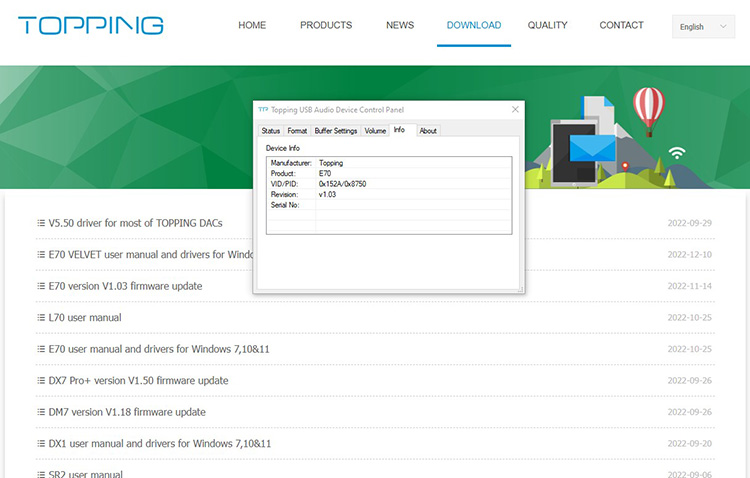The width and height of the screenshot is (750, 478).
Task: Open E70 VELVET user manual link
Action: tap(151, 255)
